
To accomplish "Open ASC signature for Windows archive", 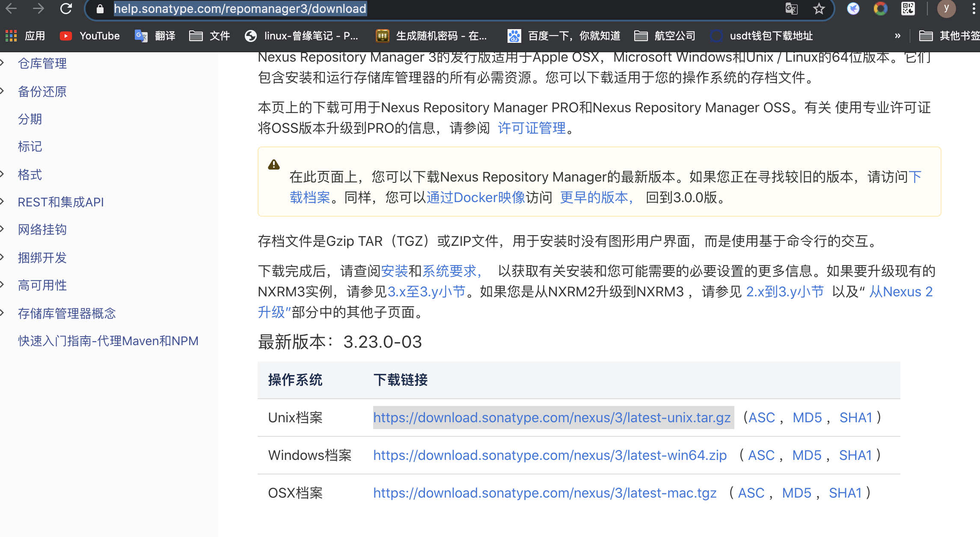I will click(x=761, y=455).
